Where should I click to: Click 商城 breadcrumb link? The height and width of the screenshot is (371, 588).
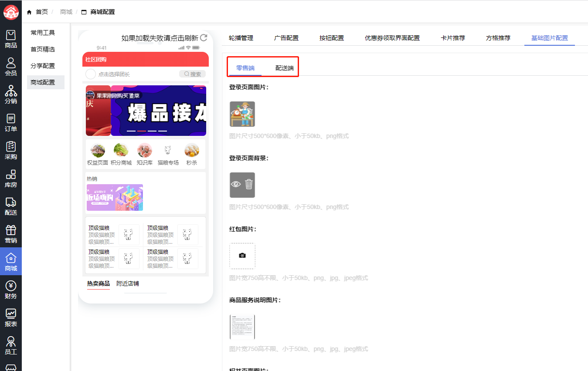[x=66, y=12]
